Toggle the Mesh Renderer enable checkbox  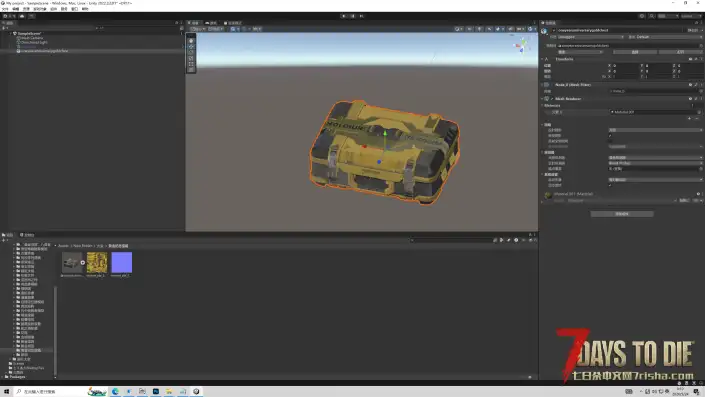pos(552,98)
